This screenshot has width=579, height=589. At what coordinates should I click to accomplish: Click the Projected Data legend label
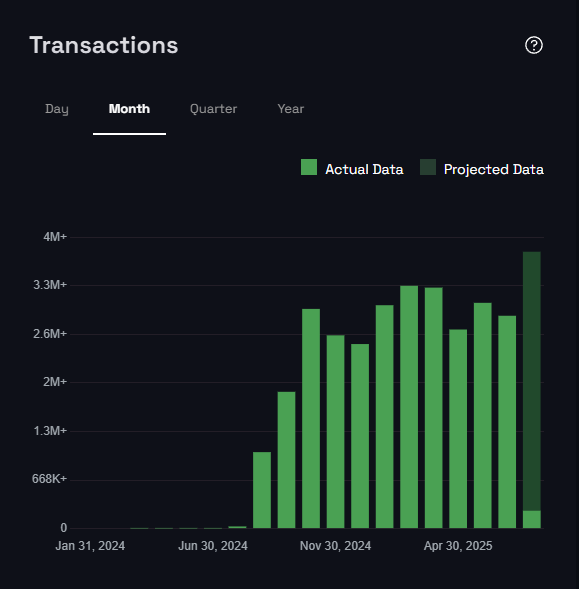(494, 169)
